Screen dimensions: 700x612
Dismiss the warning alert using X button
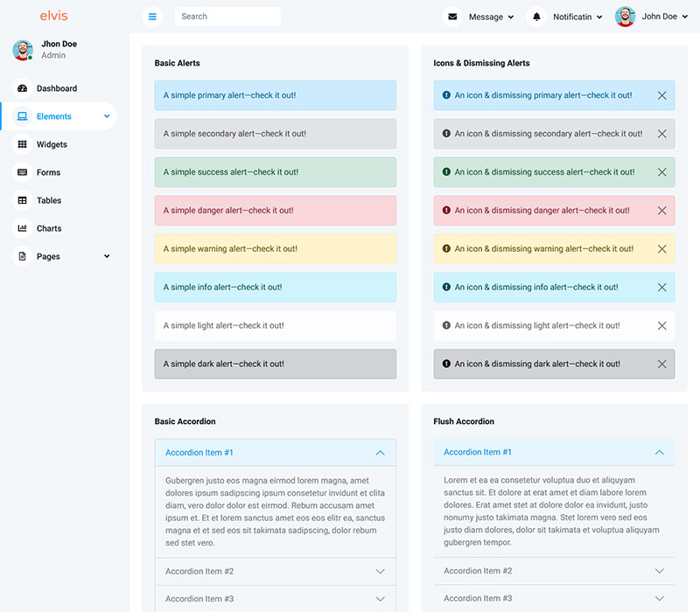661,249
